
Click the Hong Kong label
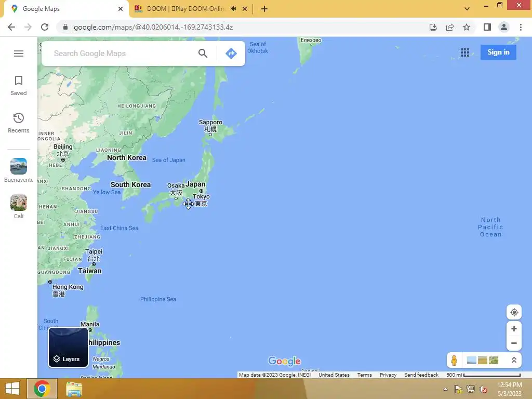pos(68,290)
